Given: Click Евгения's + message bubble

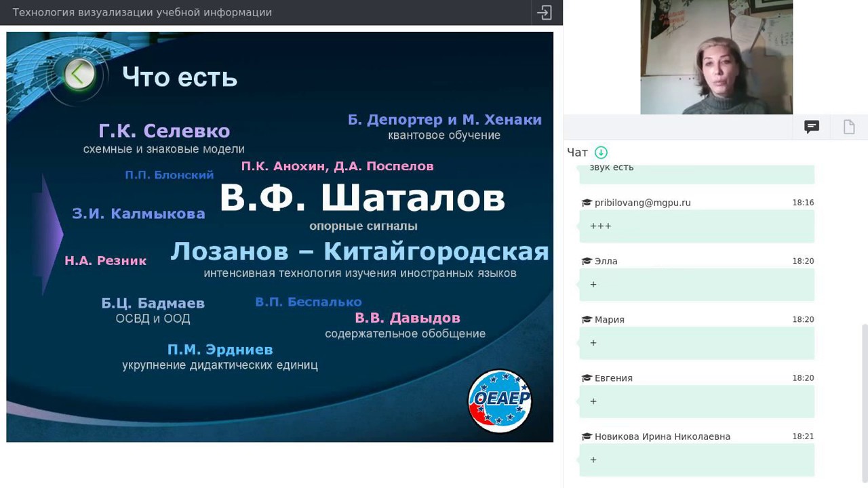Looking at the screenshot, I should (x=696, y=401).
